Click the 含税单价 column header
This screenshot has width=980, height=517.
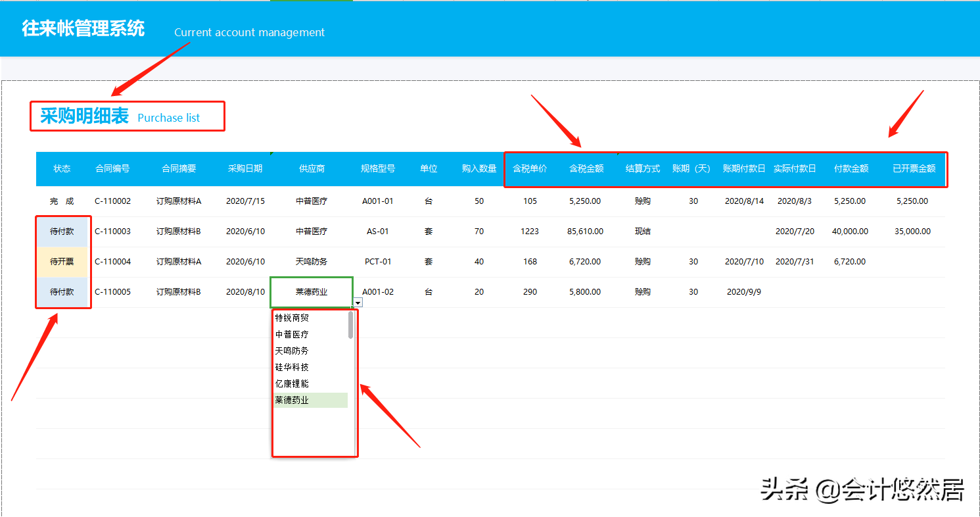tap(530, 168)
